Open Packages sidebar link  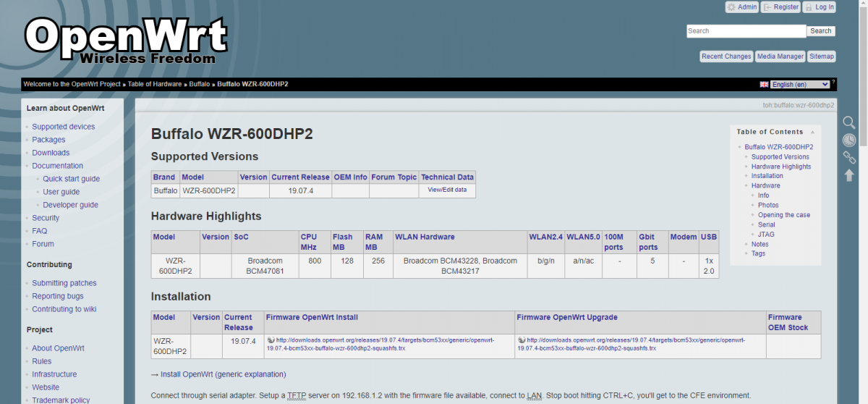[48, 140]
